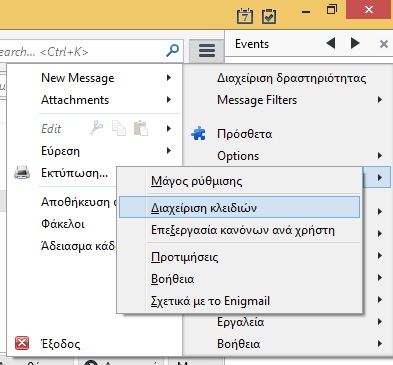
Task: Open Εργαλεία menu entry
Action: pyautogui.click(x=241, y=322)
